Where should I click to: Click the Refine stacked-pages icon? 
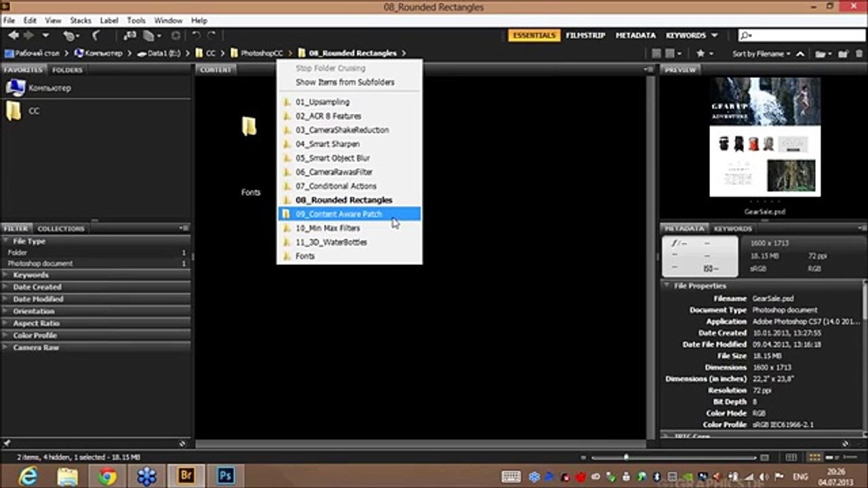click(x=149, y=35)
